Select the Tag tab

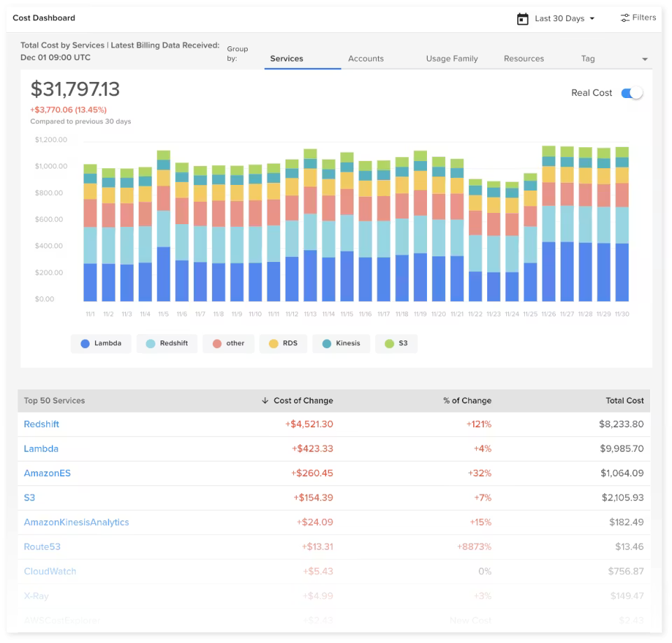[587, 59]
